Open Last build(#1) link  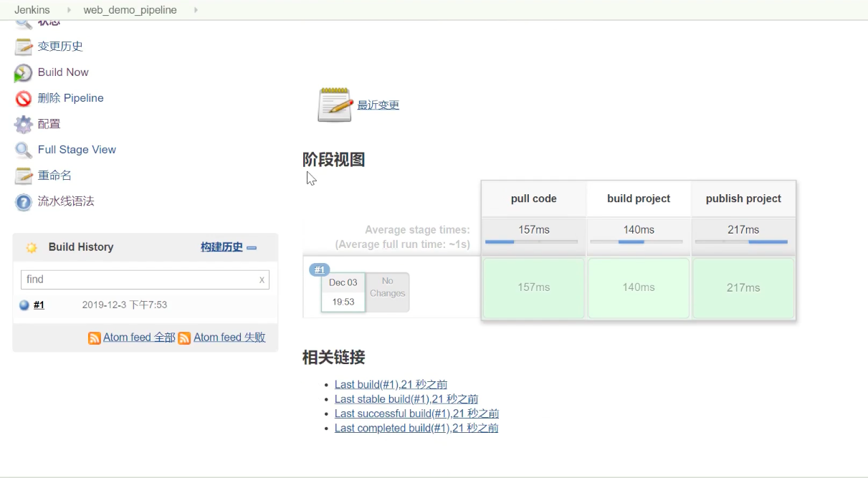tap(391, 385)
